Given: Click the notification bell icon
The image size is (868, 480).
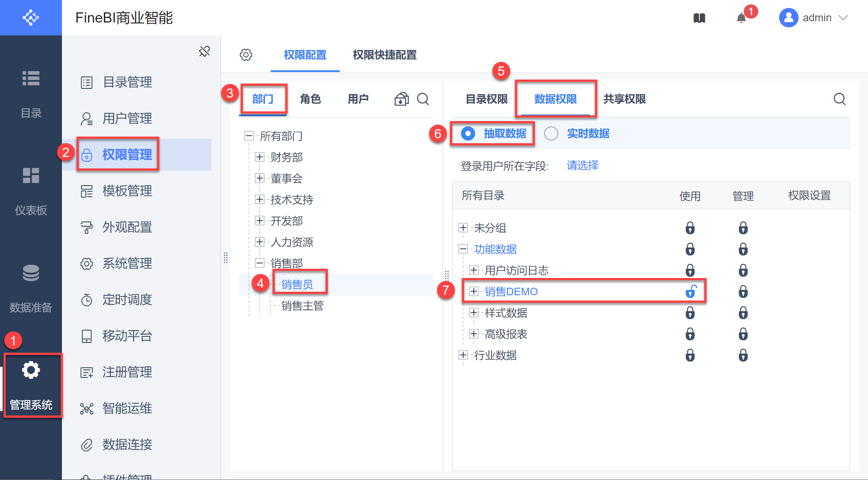Looking at the screenshot, I should click(x=741, y=18).
